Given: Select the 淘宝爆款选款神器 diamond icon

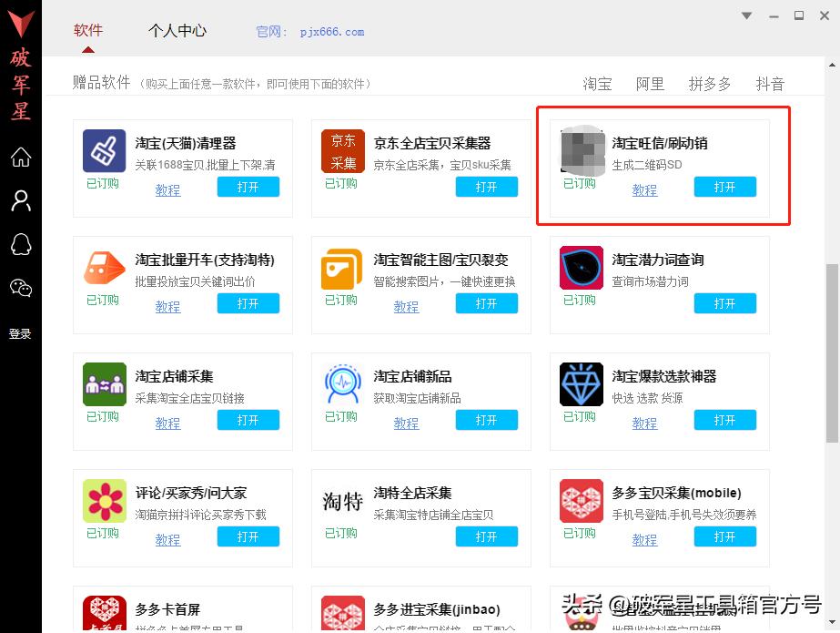Looking at the screenshot, I should (x=580, y=384).
